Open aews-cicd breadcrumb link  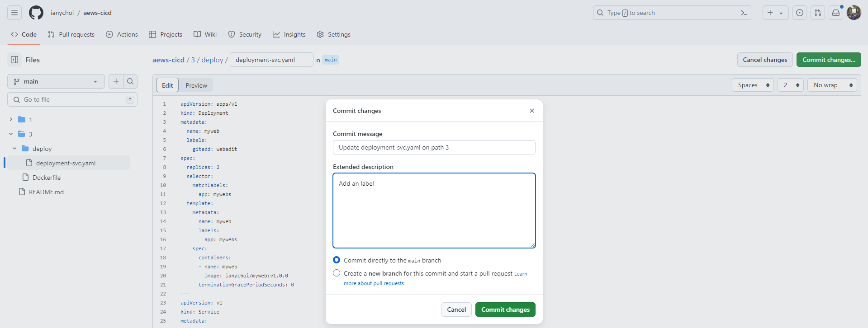pos(168,60)
